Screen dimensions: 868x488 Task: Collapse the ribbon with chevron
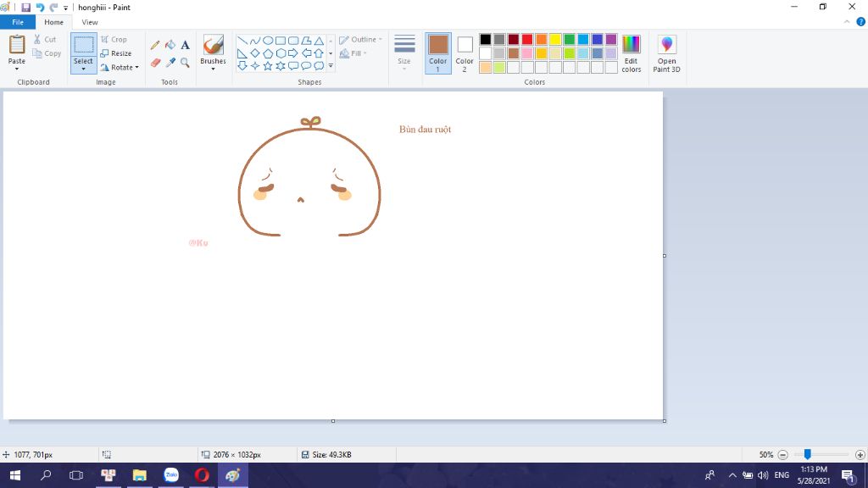847,22
